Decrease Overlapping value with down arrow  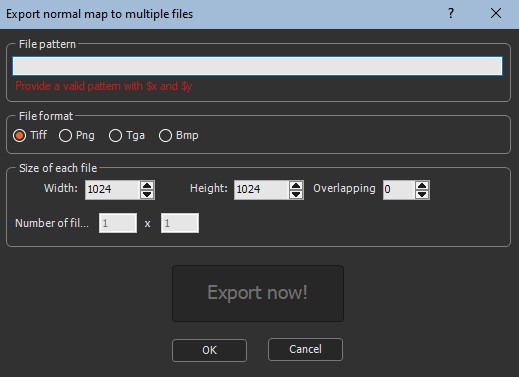pyautogui.click(x=422, y=194)
